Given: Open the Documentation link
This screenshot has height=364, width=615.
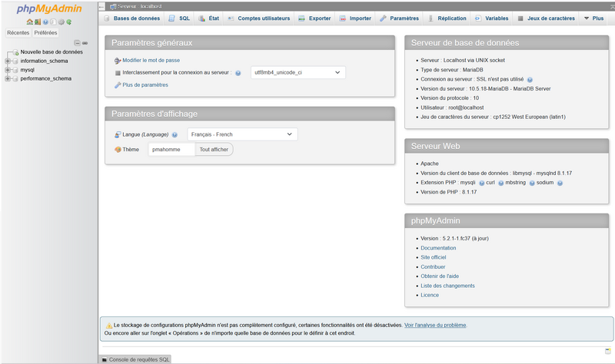Looking at the screenshot, I should pos(438,248).
